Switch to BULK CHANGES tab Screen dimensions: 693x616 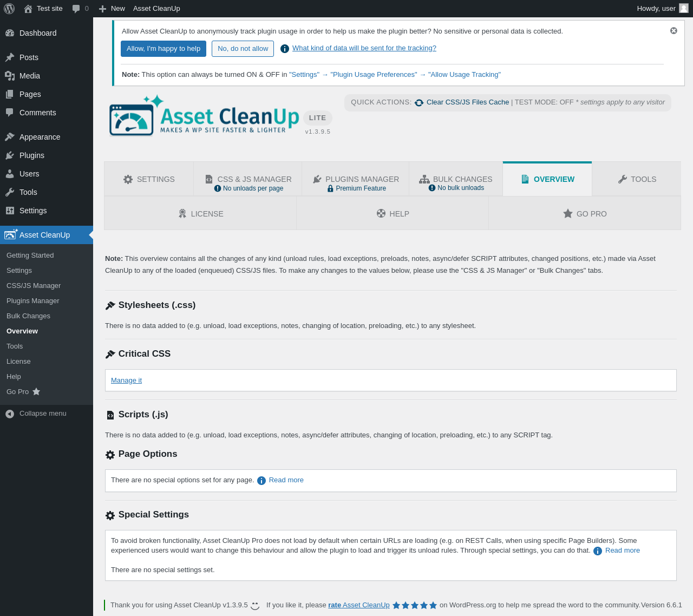pos(456,179)
